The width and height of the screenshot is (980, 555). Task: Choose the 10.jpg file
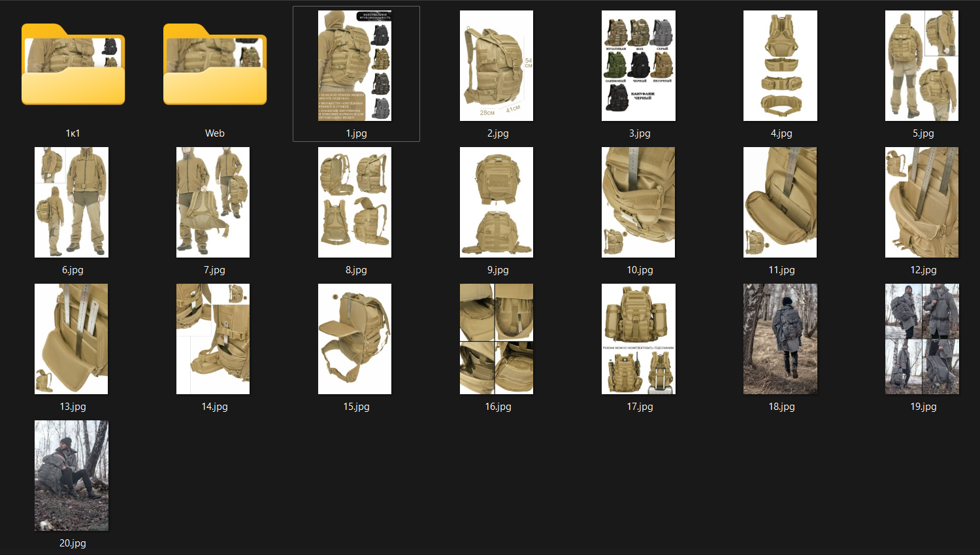(x=638, y=202)
